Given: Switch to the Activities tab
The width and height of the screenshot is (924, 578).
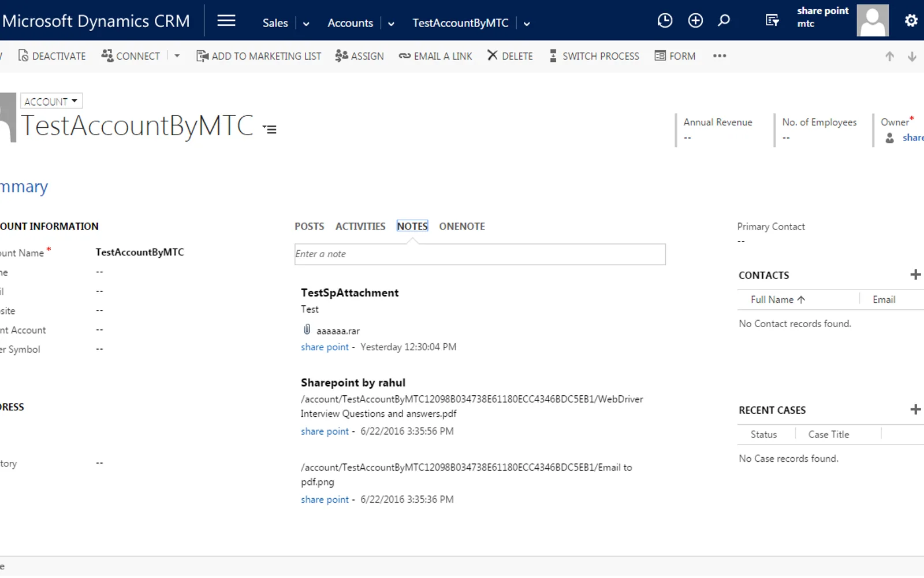Looking at the screenshot, I should [x=360, y=227].
